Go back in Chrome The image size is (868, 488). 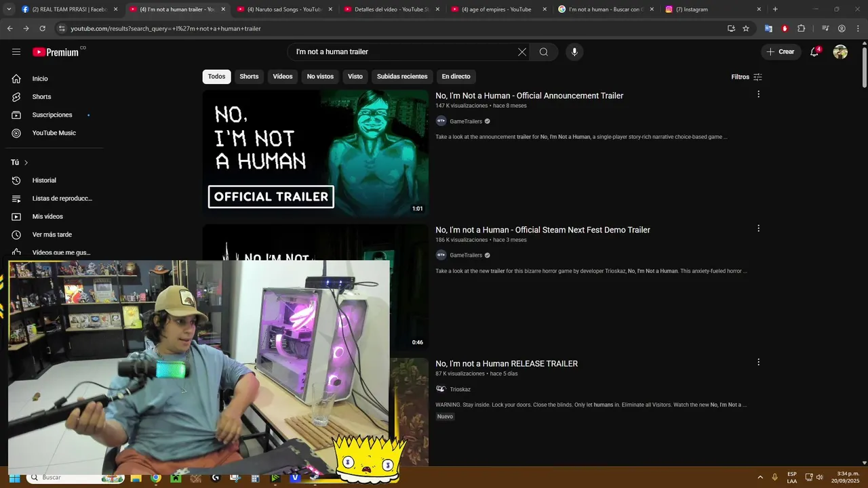coord(9,28)
